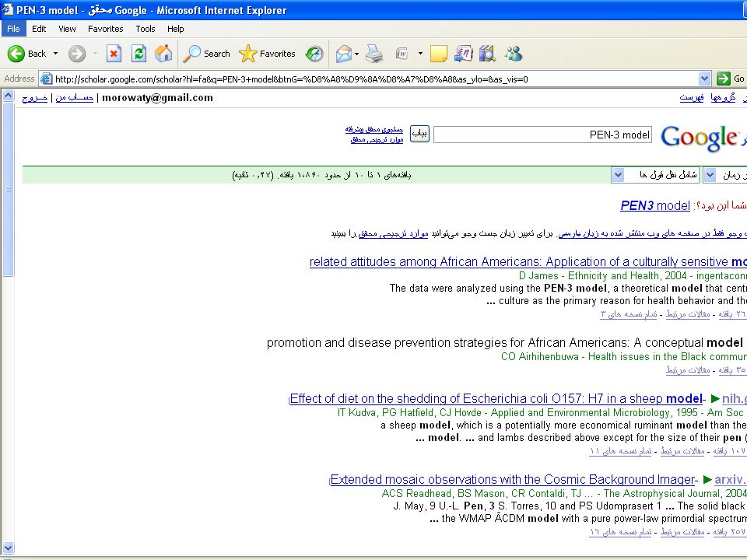Expand the Address bar URL dropdown

[705, 79]
